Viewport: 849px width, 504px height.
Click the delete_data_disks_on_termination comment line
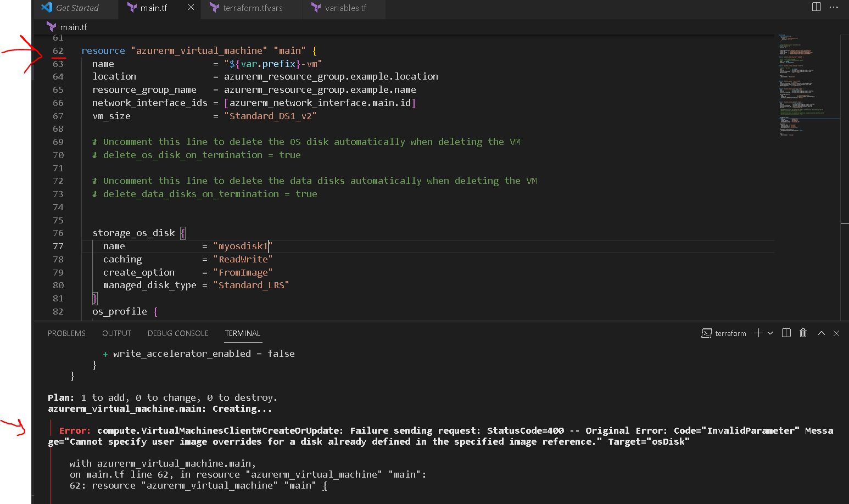[x=205, y=194]
